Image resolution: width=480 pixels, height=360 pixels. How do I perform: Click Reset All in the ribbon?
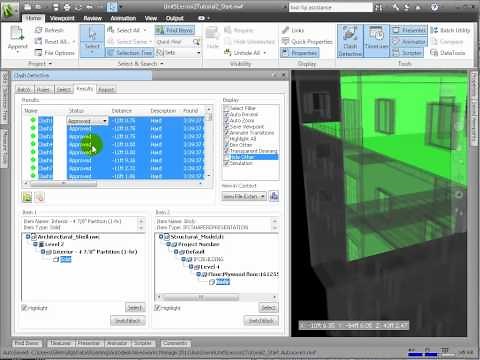click(x=55, y=41)
